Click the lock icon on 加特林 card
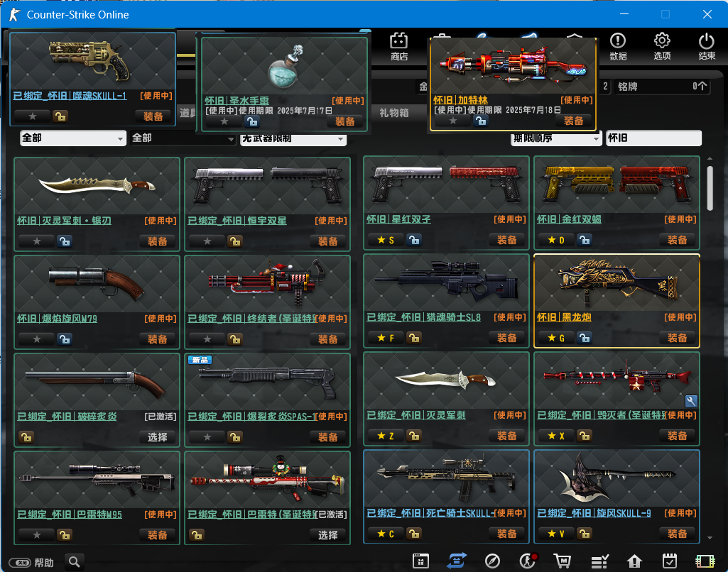 pyautogui.click(x=481, y=121)
